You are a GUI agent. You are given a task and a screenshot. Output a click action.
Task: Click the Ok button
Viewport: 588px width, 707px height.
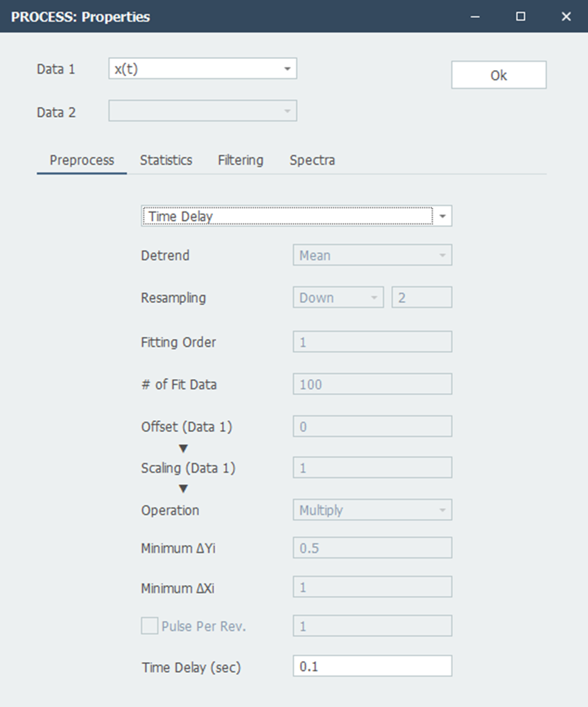click(x=499, y=76)
